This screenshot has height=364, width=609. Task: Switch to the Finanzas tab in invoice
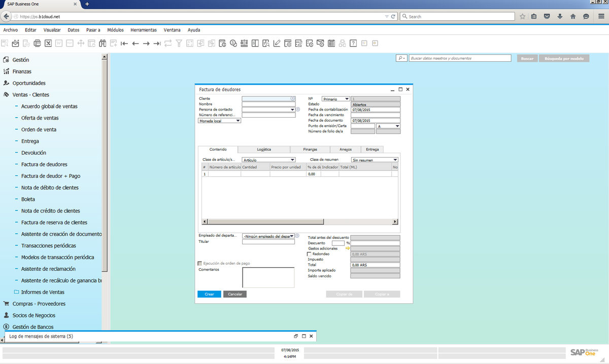coord(310,150)
